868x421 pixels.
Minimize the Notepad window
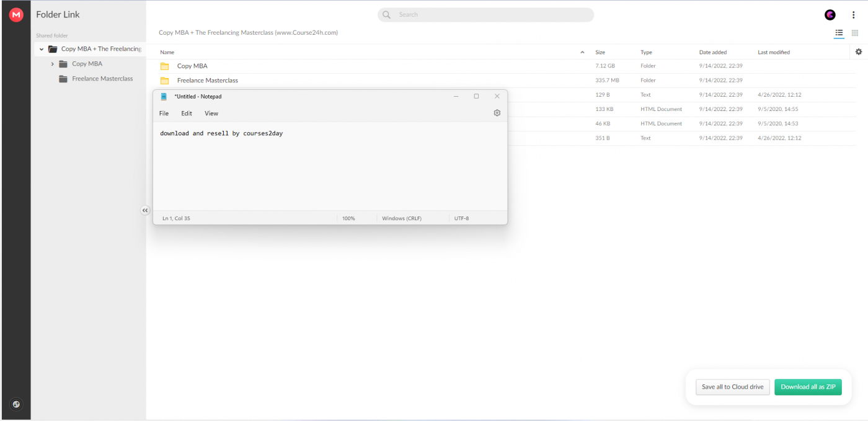click(456, 96)
